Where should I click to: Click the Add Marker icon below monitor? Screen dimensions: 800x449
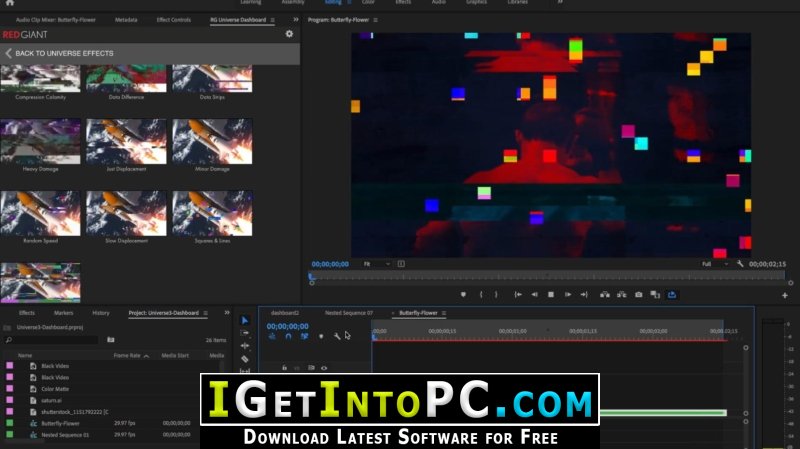point(463,294)
